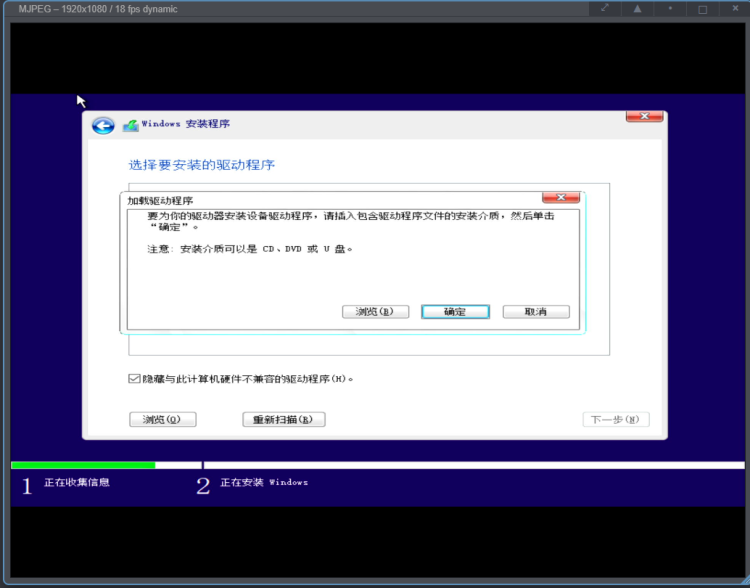Cancel the dialog with 取消
Viewport: 750px width, 588px height.
point(536,312)
